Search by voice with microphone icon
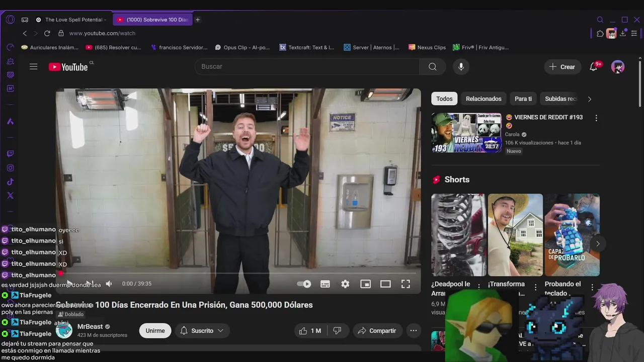Screen dimensions: 644x362 [461, 67]
